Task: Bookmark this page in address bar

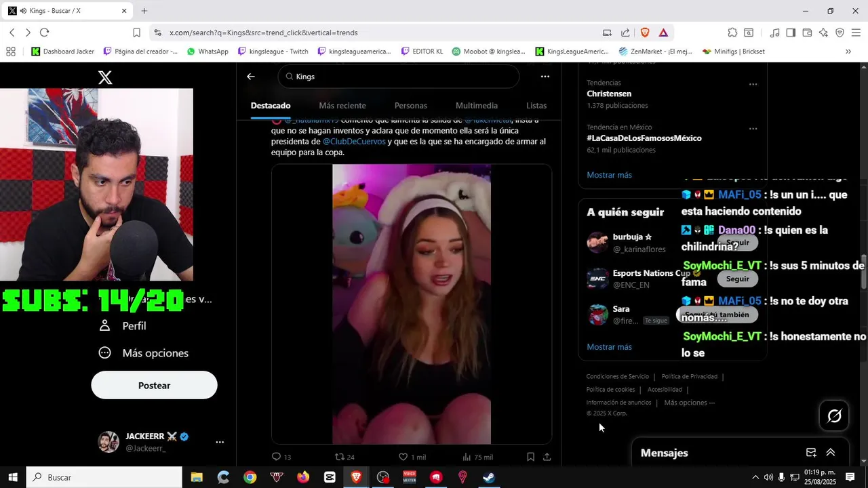Action: point(136,33)
